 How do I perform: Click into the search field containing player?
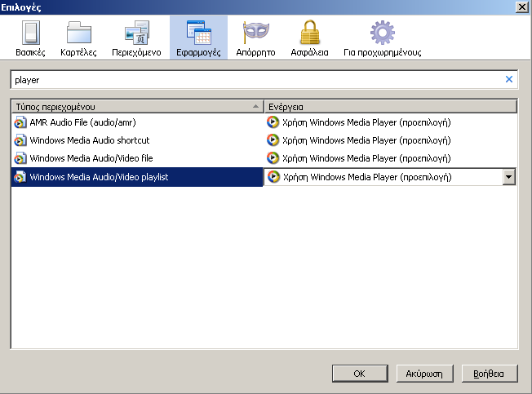(258, 80)
